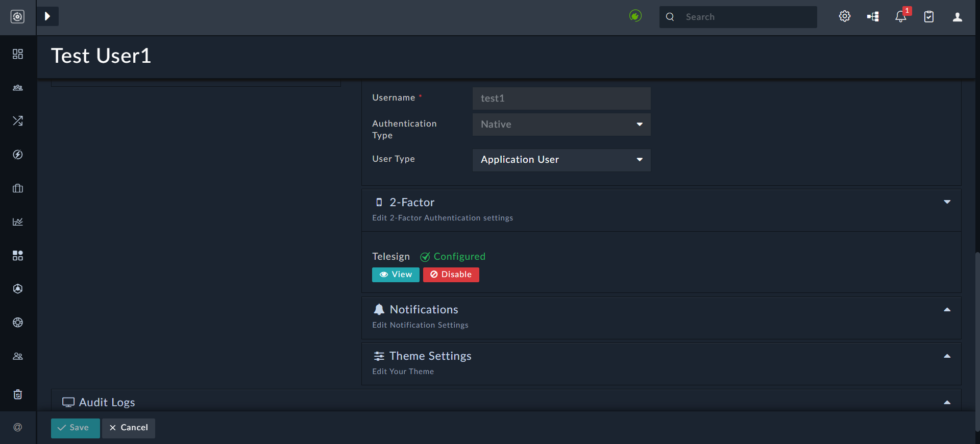Open the notifications bell icon

(900, 17)
